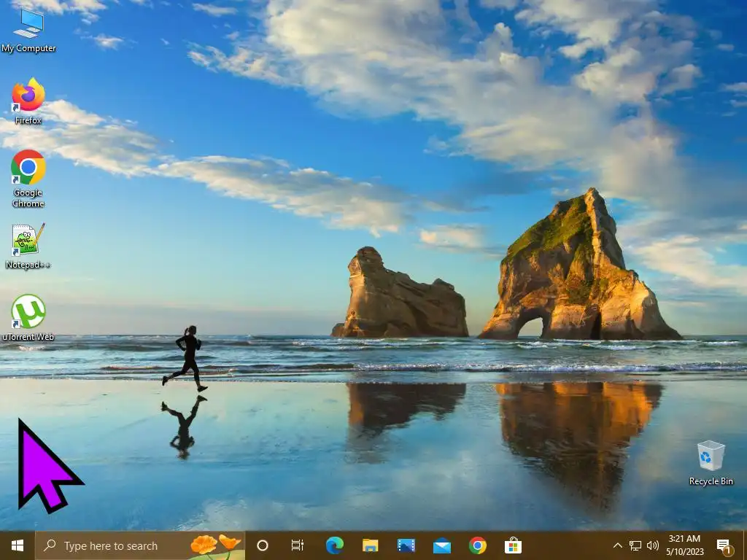The width and height of the screenshot is (747, 560).
Task: Open the volume control tray icon
Action: tap(653, 545)
